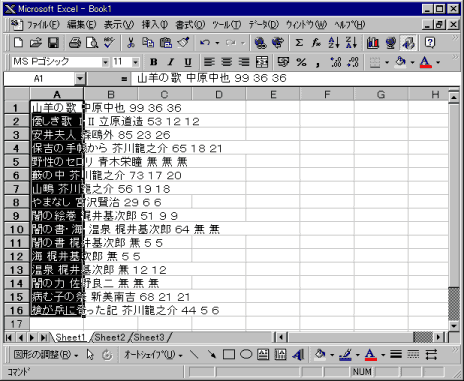The width and height of the screenshot is (464, 381).
Task: Open the 編集(E) menu
Action: (x=81, y=25)
